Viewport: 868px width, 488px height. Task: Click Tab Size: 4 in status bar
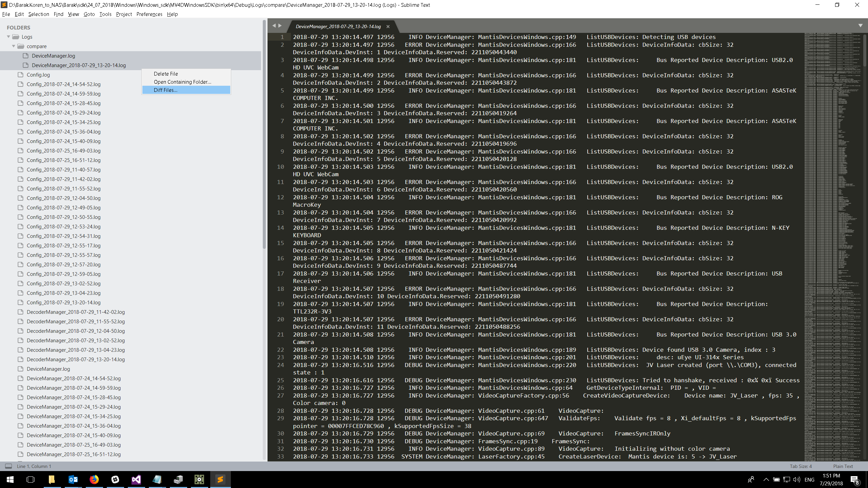click(801, 466)
